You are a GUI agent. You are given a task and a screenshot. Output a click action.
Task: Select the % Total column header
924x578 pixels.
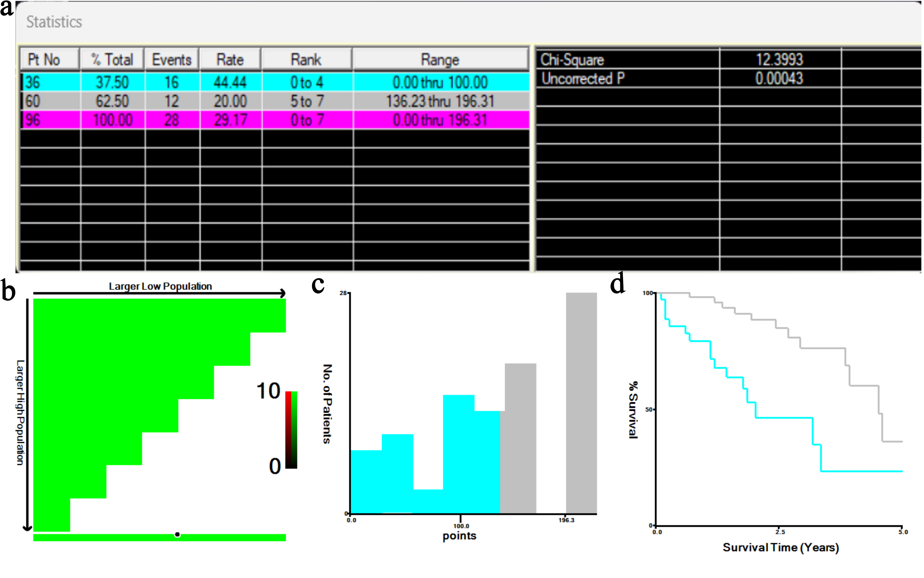(112, 59)
